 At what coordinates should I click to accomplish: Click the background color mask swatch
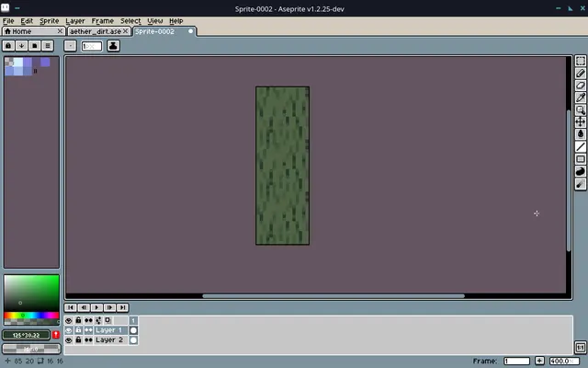click(31, 349)
